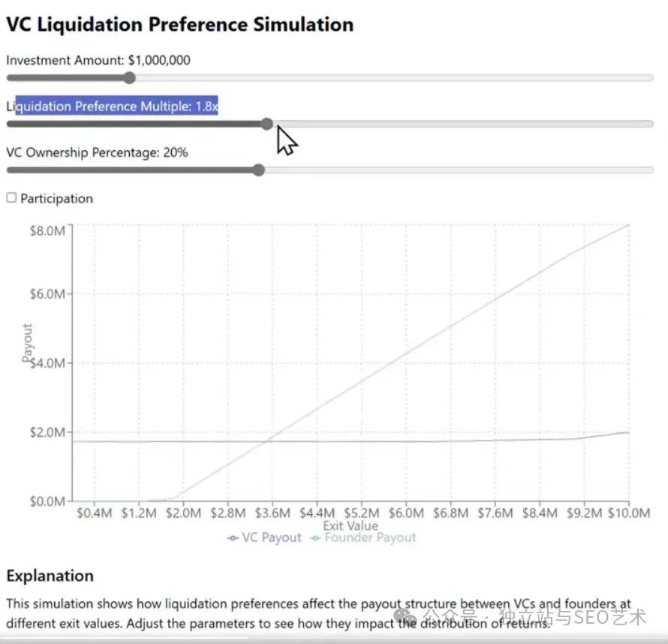This screenshot has height=644, width=668.
Task: Click the $10.0M exit value tick label
Action: click(628, 513)
